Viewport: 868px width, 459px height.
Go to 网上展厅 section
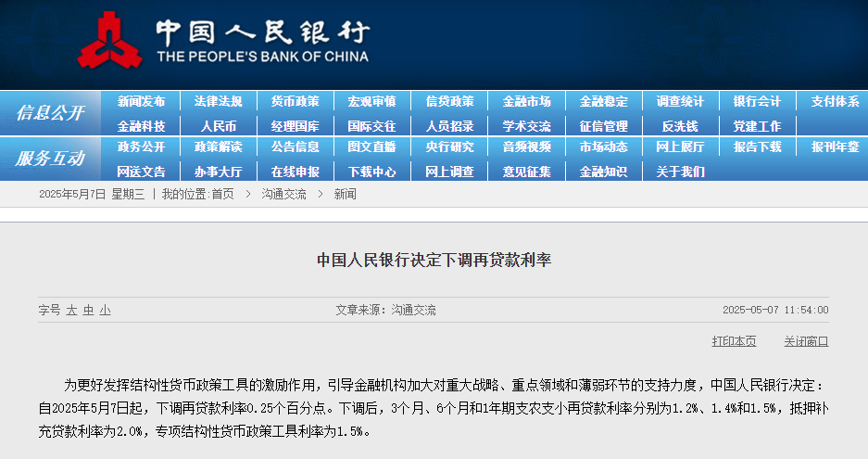point(680,147)
